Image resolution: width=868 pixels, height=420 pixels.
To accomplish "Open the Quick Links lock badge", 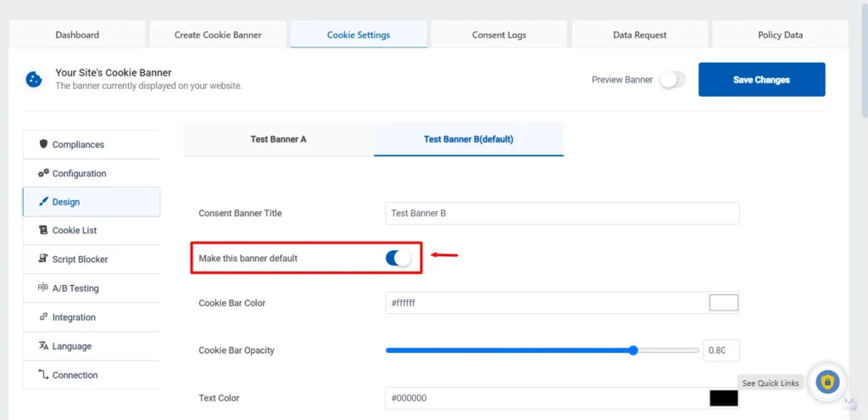I will click(826, 382).
